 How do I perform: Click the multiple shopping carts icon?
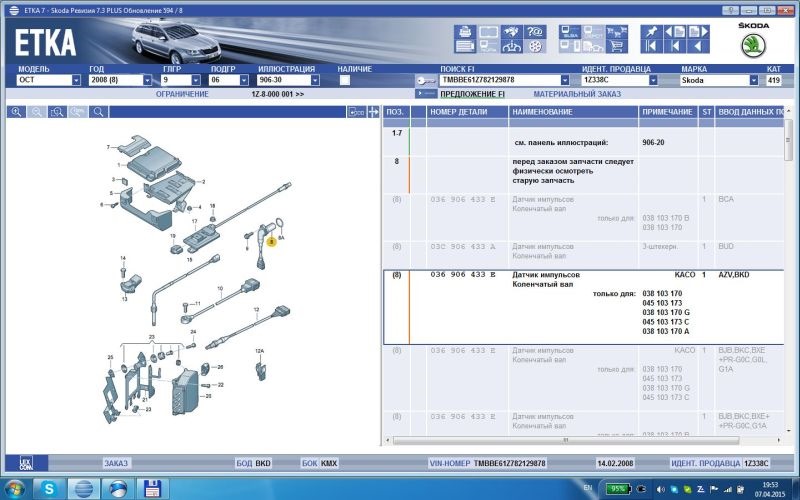pos(617,32)
